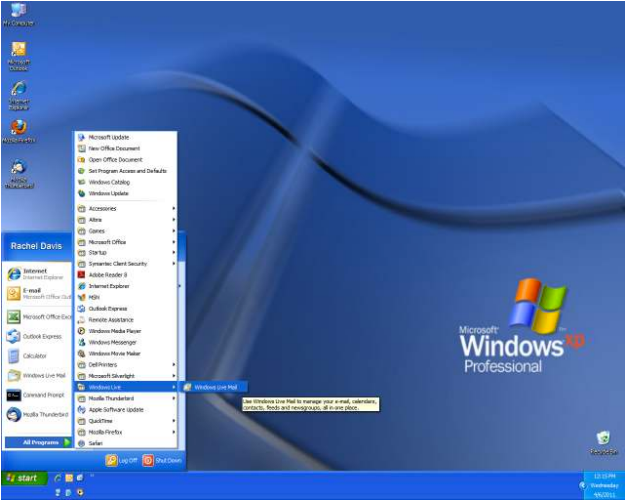
Task: Open the Recycle Bin
Action: point(603,443)
